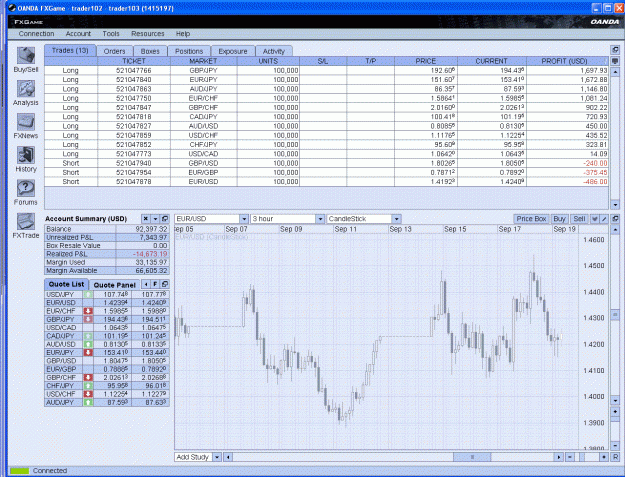Open the Account Summary dropdown arrow

[x=155, y=219]
